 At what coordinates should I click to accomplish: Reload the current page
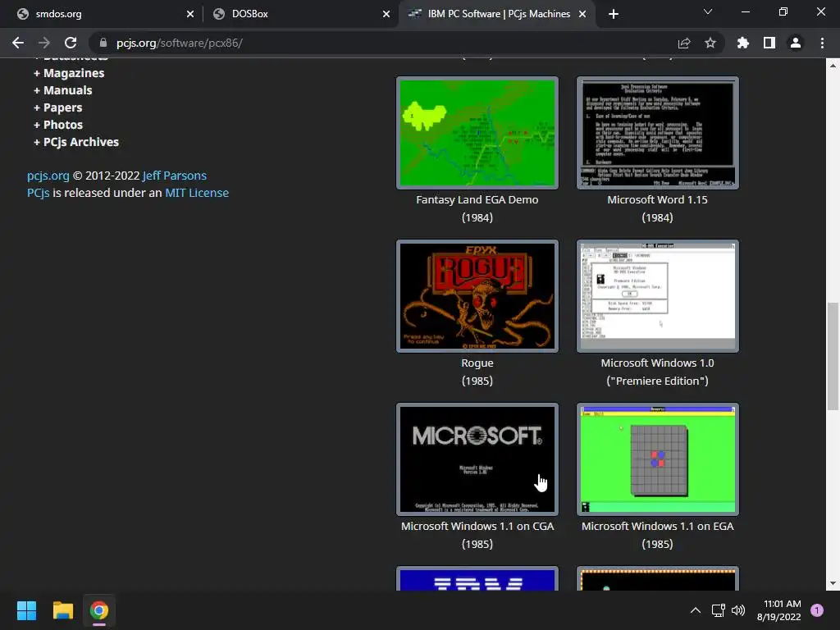(71, 43)
